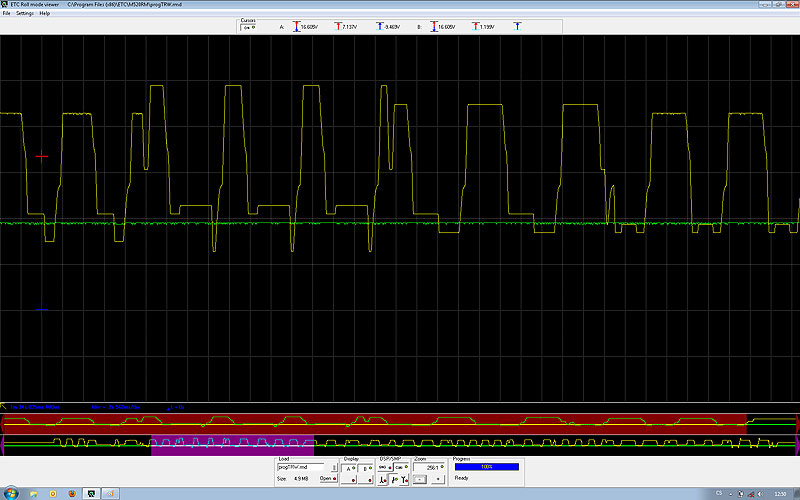Click channel A peak-to-peak voltage icon
Image resolution: width=800 pixels, height=500 pixels.
(x=296, y=27)
